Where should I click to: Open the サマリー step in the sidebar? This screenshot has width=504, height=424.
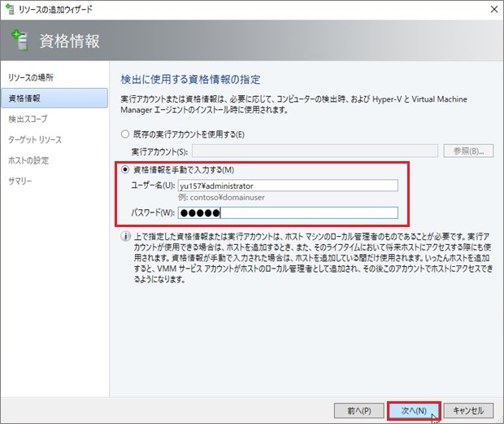point(21,180)
